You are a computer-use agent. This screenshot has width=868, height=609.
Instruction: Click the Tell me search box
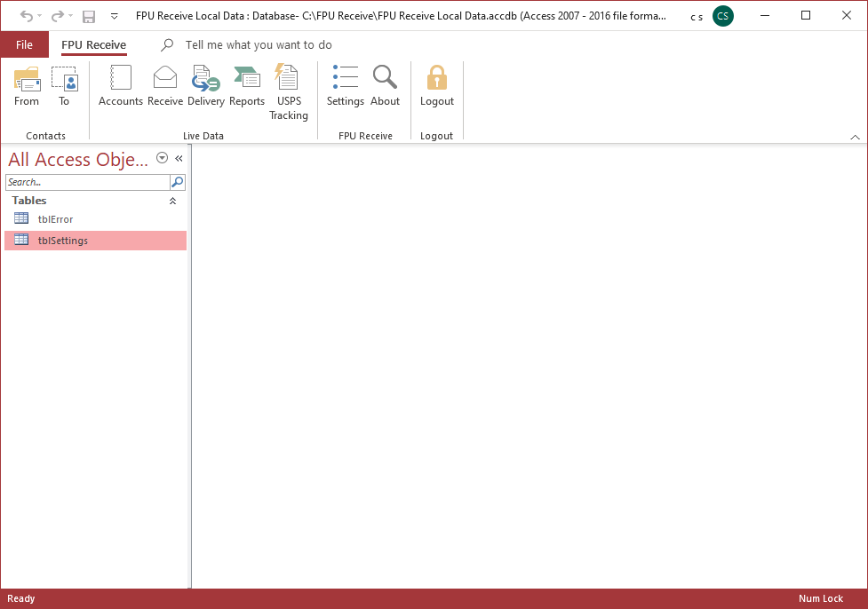(x=259, y=45)
